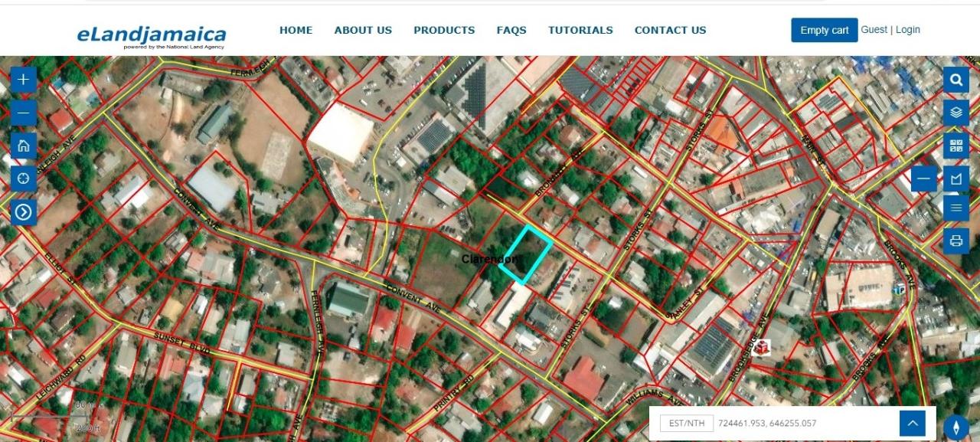980x442 pixels.
Task: Click the coordinates value 724461.953, 646255.057
Action: pos(767,423)
